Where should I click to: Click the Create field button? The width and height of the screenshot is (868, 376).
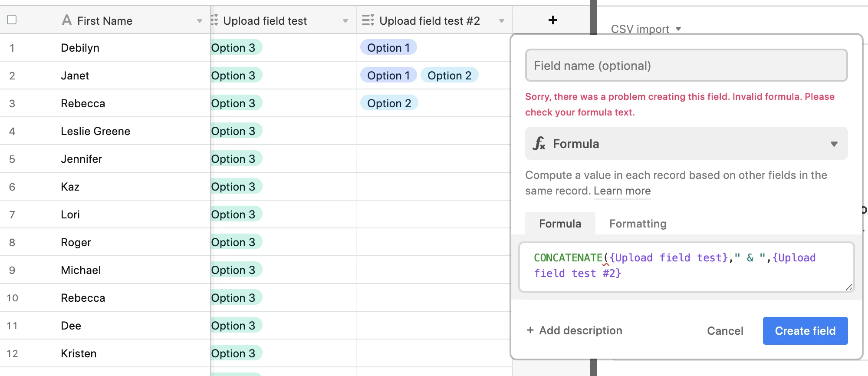coord(805,331)
